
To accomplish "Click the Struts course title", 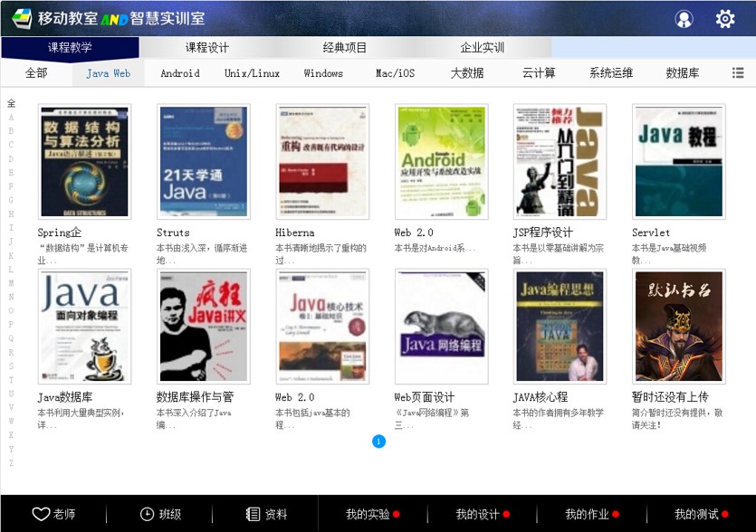I will (x=173, y=233).
